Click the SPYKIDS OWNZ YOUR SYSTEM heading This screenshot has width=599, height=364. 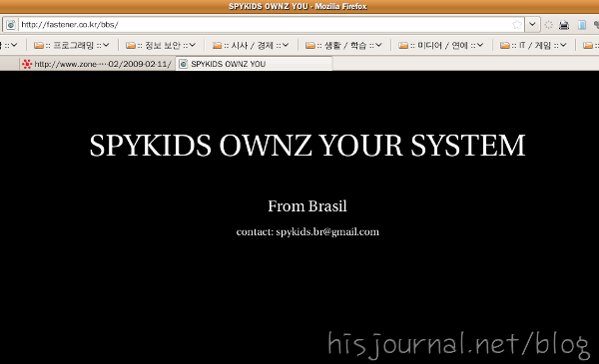pyautogui.click(x=307, y=146)
